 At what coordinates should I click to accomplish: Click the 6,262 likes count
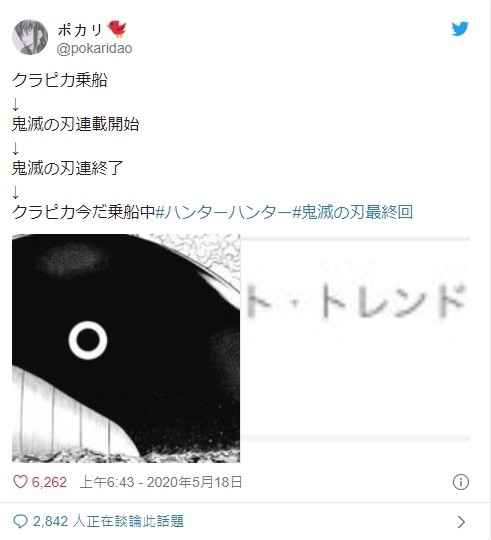[x=49, y=482]
